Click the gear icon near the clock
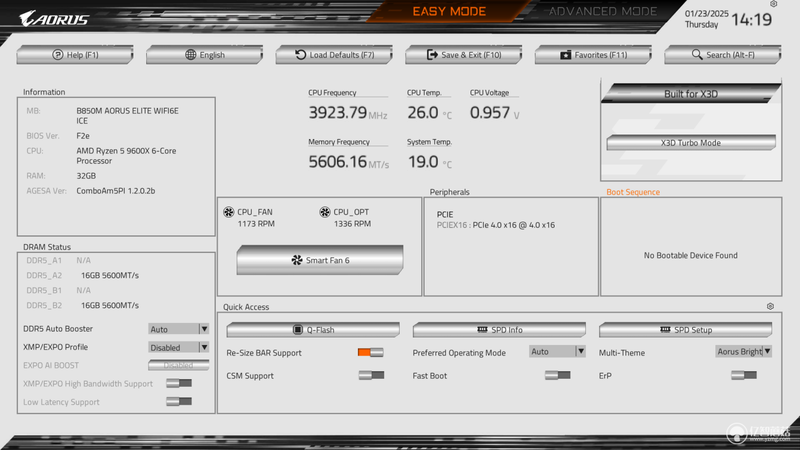Image resolution: width=800 pixels, height=450 pixels. (x=773, y=4)
